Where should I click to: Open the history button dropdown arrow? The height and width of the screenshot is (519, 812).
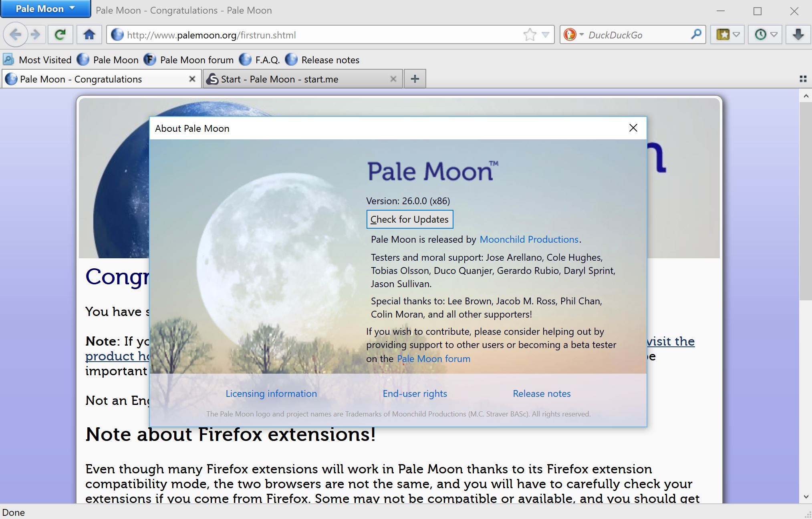click(774, 35)
